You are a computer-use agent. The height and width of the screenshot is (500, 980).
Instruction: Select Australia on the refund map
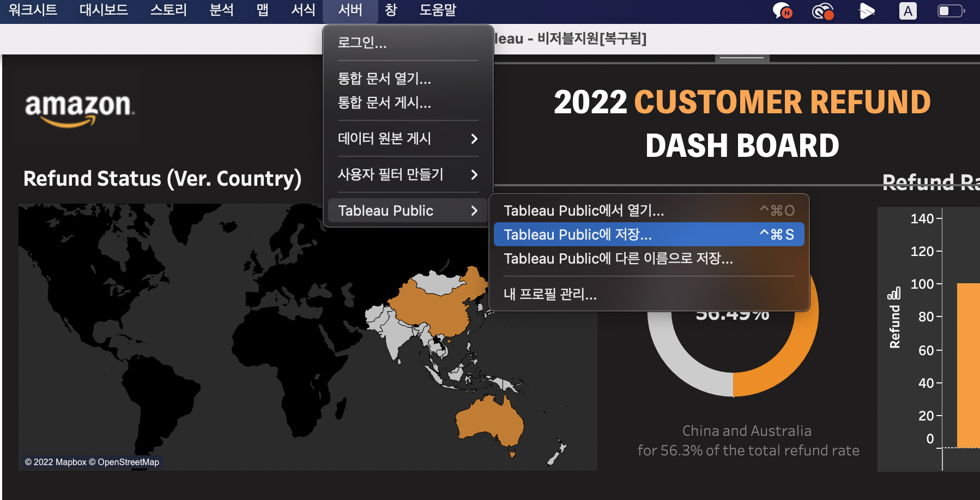pyautogui.click(x=489, y=422)
